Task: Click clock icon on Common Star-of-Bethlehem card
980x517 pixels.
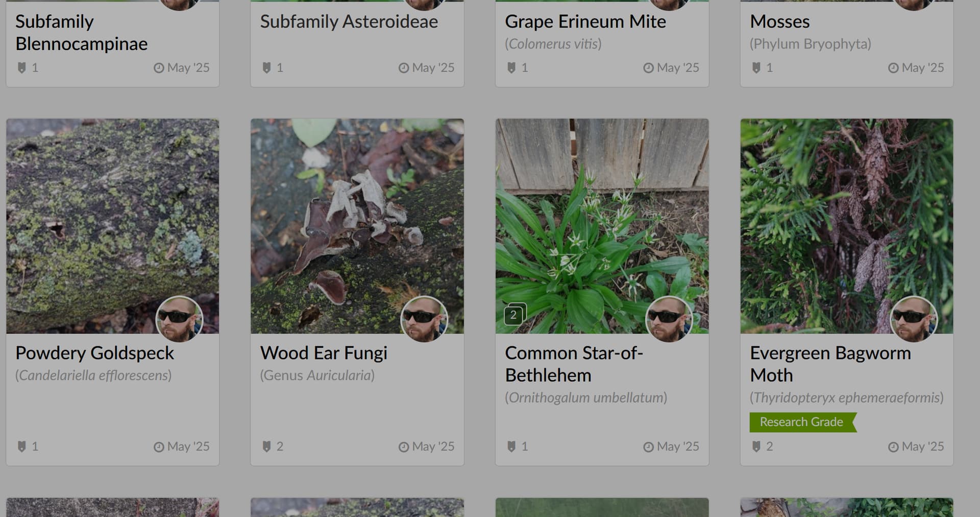Action: 648,447
